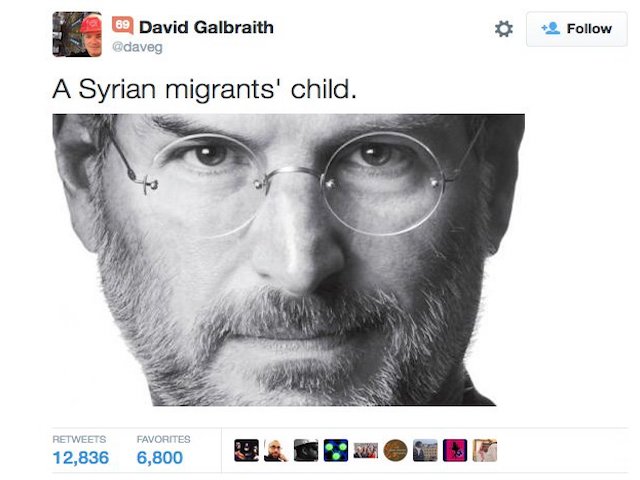Click the round brown coin avatar

click(x=396, y=450)
